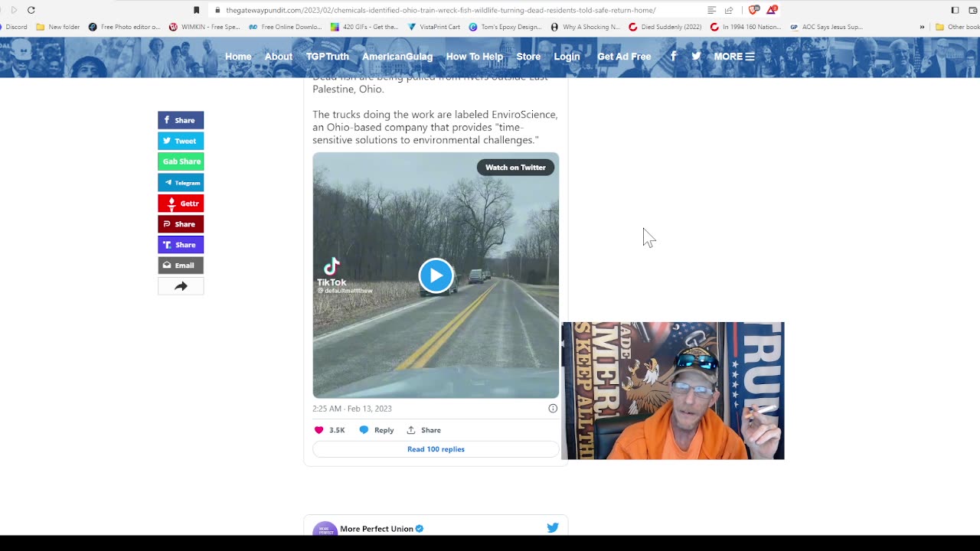Click Twitter bird icon on second tweet
Viewport: 980px width, 551px height.
[553, 528]
